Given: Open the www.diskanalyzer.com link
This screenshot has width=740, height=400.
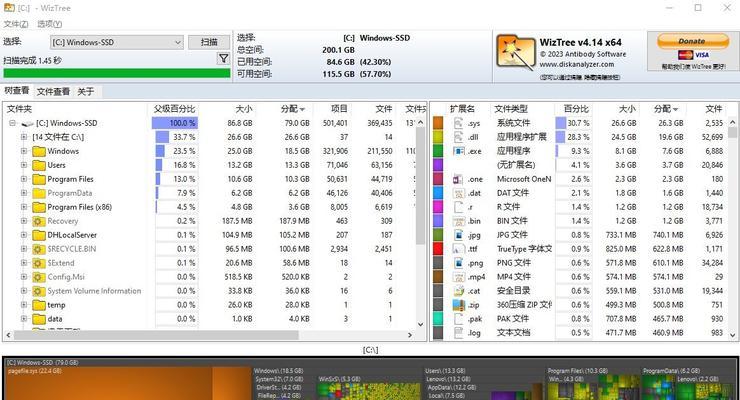Looking at the screenshot, I should (x=577, y=65).
